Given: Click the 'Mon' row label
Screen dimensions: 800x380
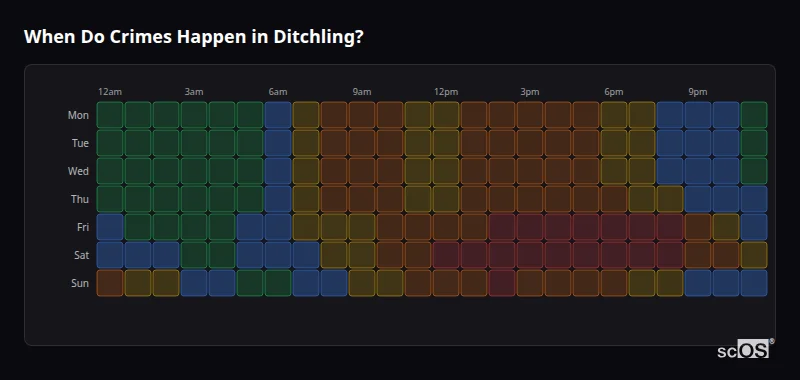Looking at the screenshot, I should (x=78, y=115).
